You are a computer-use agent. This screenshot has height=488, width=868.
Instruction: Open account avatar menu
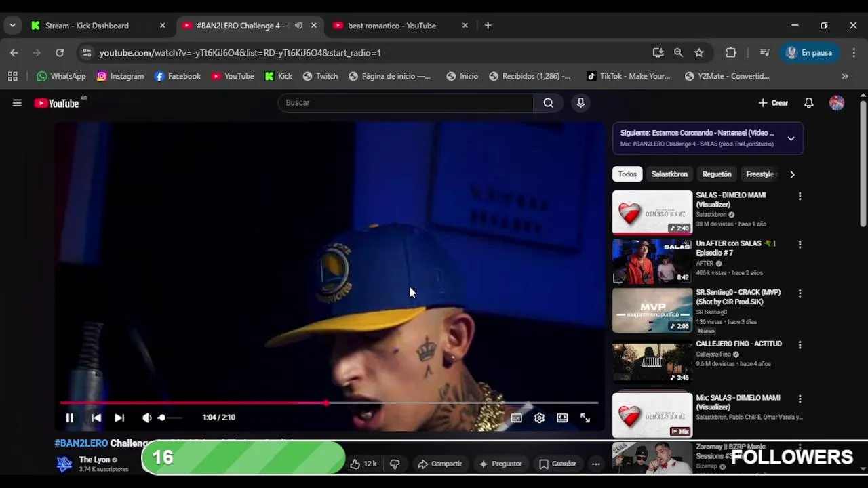(837, 103)
